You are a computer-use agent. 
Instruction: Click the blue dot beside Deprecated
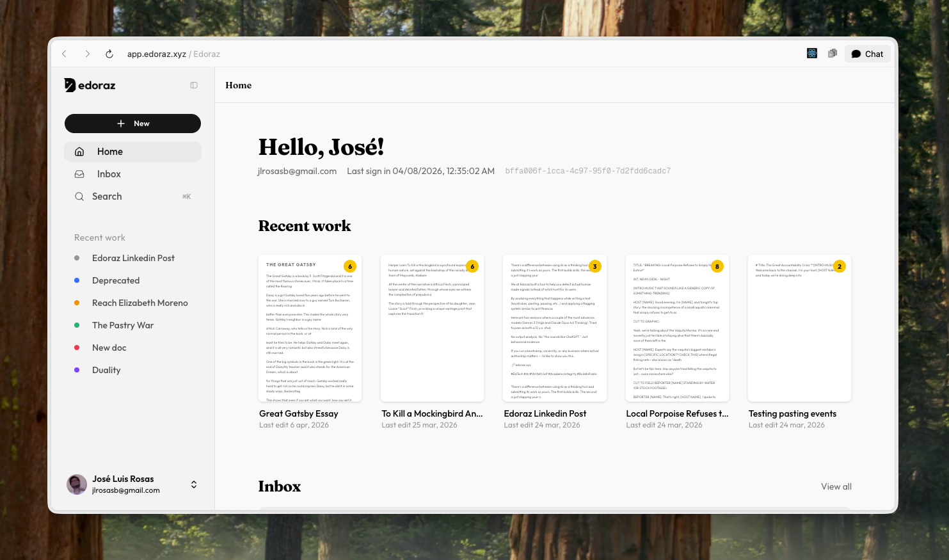pyautogui.click(x=77, y=280)
